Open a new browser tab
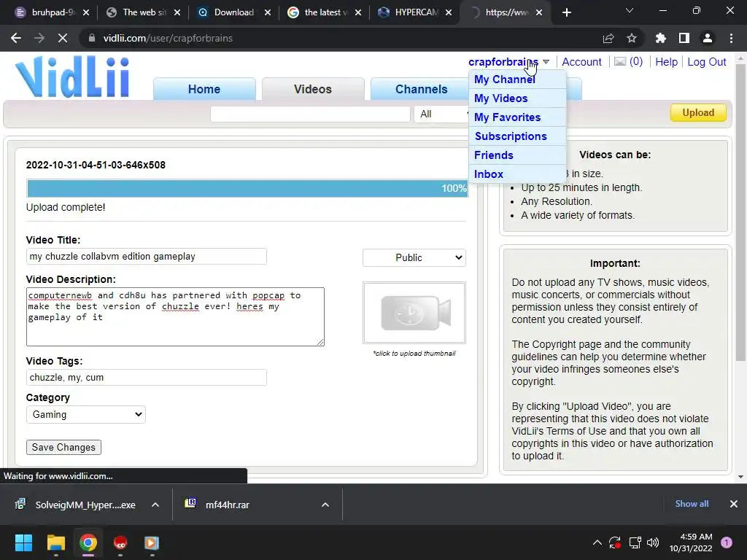Screen dimensions: 747x560 point(566,12)
